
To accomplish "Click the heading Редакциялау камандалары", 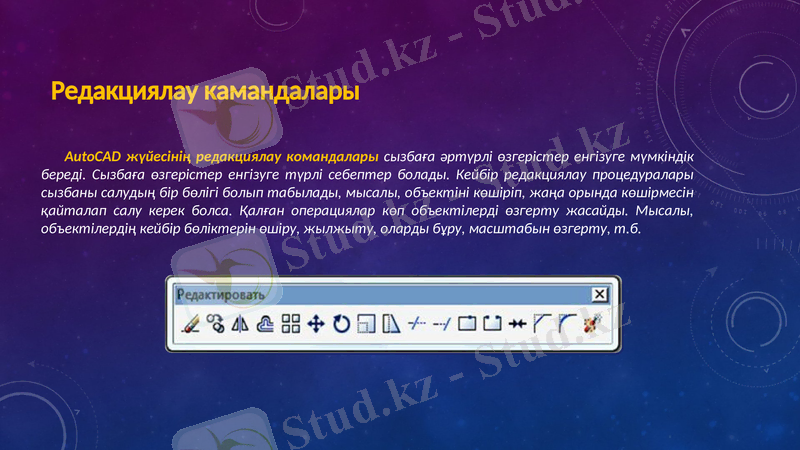I will tap(205, 92).
